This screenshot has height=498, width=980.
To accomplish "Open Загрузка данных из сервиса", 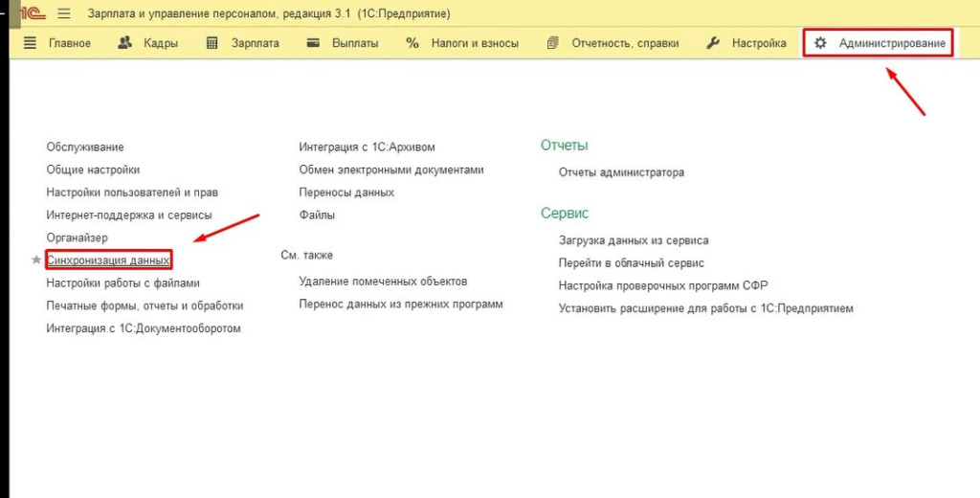I will [x=634, y=240].
